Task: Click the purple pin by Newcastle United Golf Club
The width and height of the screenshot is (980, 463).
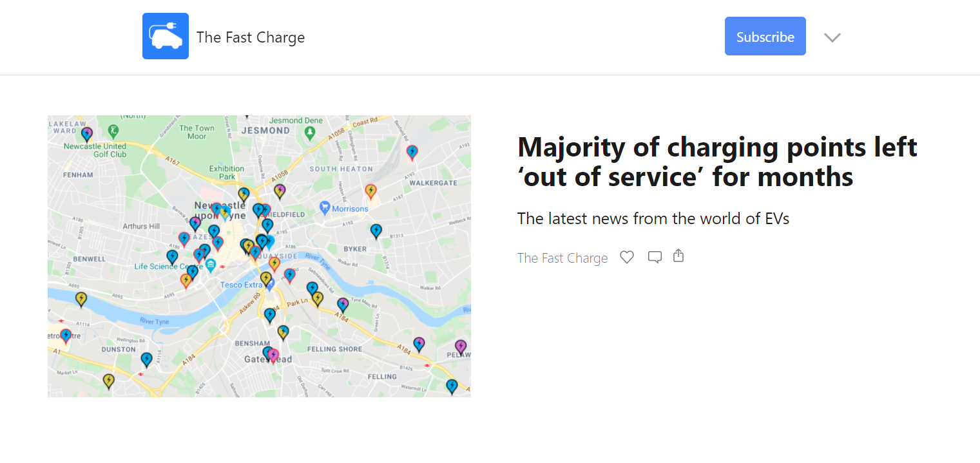Action: [x=86, y=133]
